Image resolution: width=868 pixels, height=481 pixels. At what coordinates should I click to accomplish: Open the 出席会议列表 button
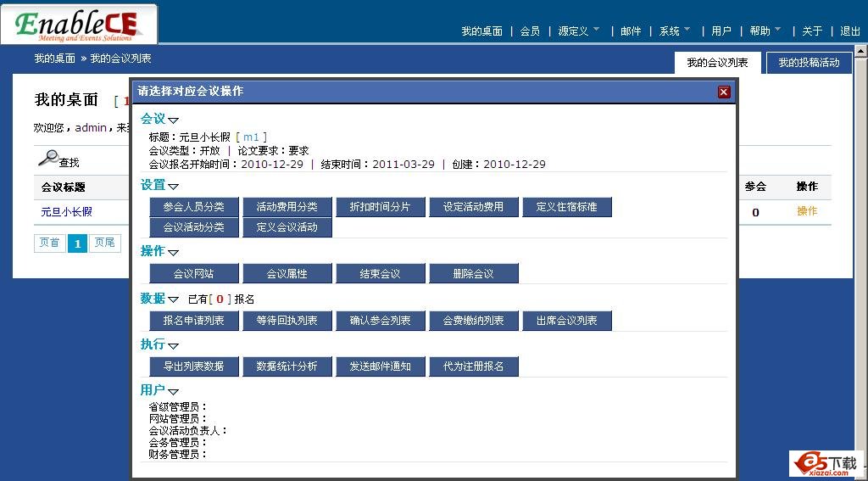coord(567,321)
